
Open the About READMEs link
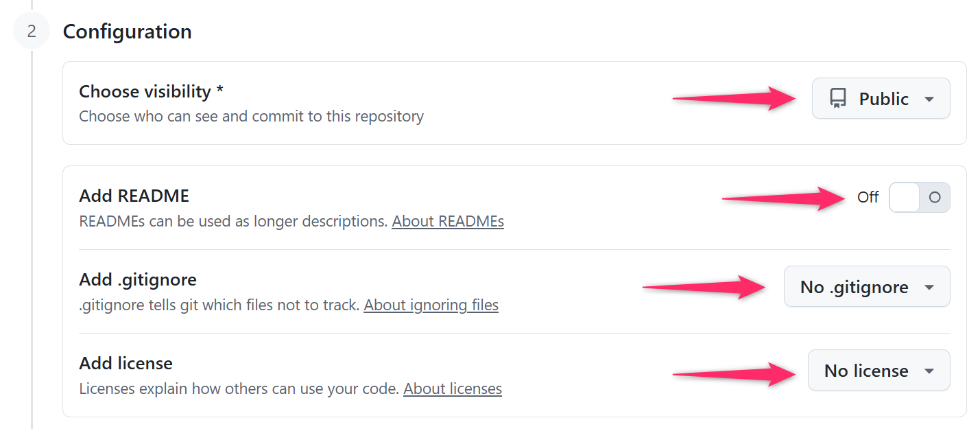[x=447, y=222]
